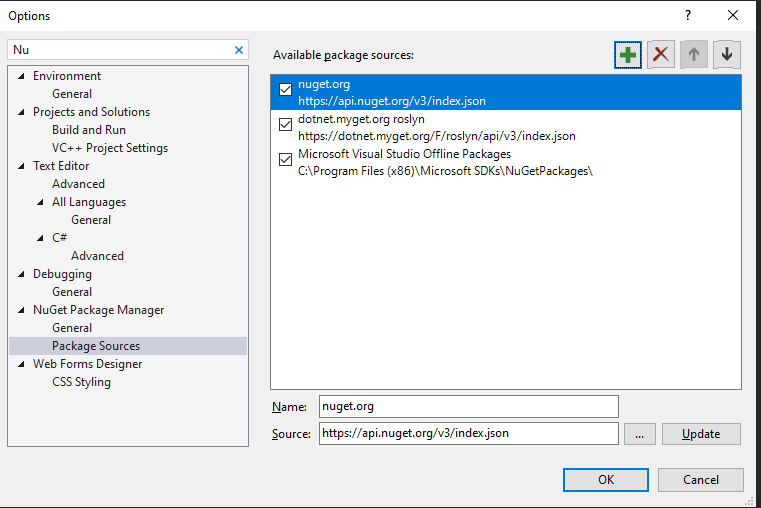This screenshot has height=508, width=761.
Task: Click the browse ellipsis button
Action: [639, 434]
